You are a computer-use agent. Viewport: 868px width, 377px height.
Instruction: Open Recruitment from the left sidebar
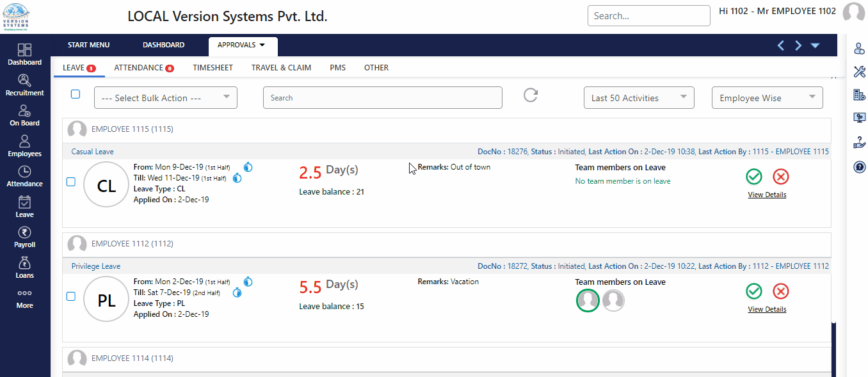24,85
